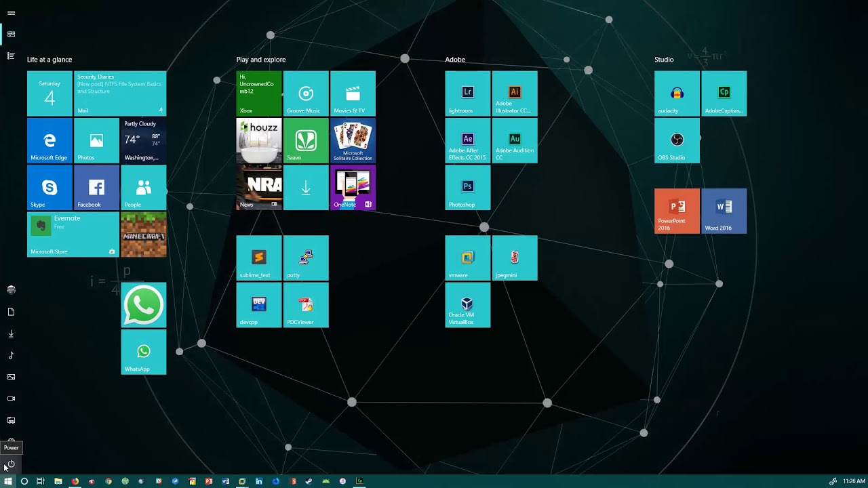Open Steam from taskbar
Image resolution: width=868 pixels, height=488 pixels.
[309, 481]
